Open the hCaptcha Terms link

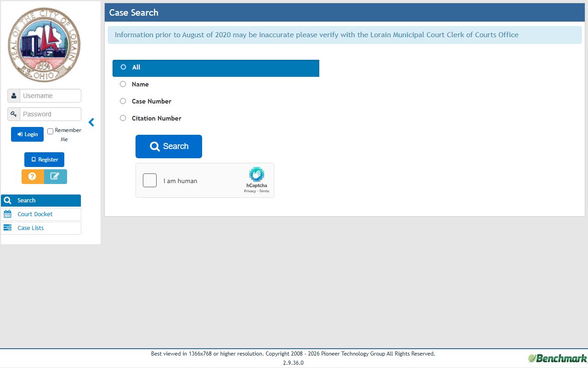[x=264, y=191]
